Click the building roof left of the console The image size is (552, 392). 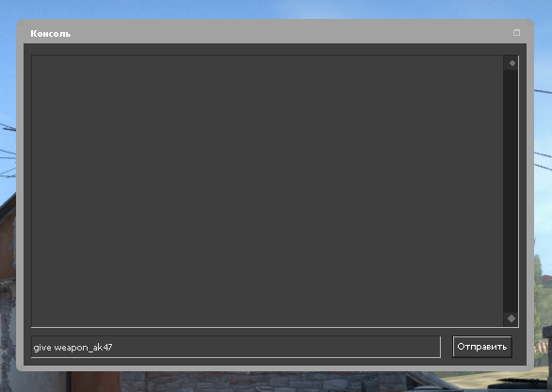[x=8, y=208]
